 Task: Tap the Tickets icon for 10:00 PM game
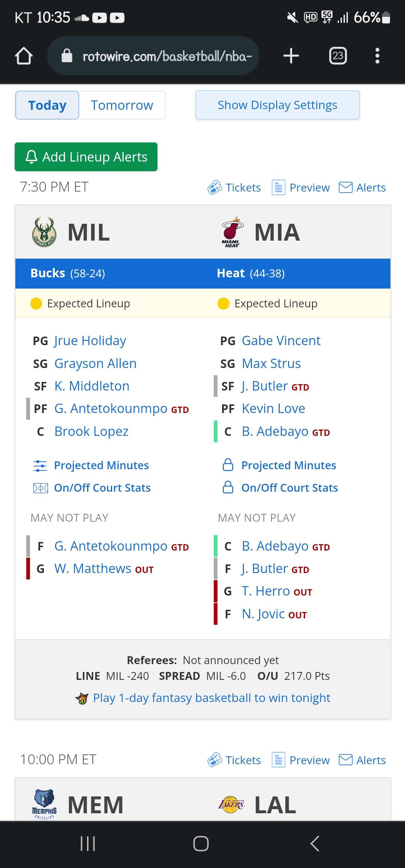point(215,760)
